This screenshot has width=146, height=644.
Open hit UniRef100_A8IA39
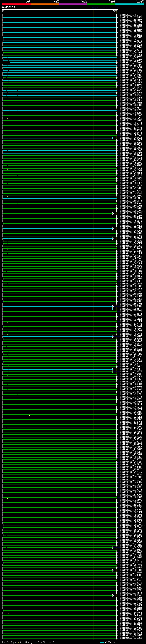[131, 15]
